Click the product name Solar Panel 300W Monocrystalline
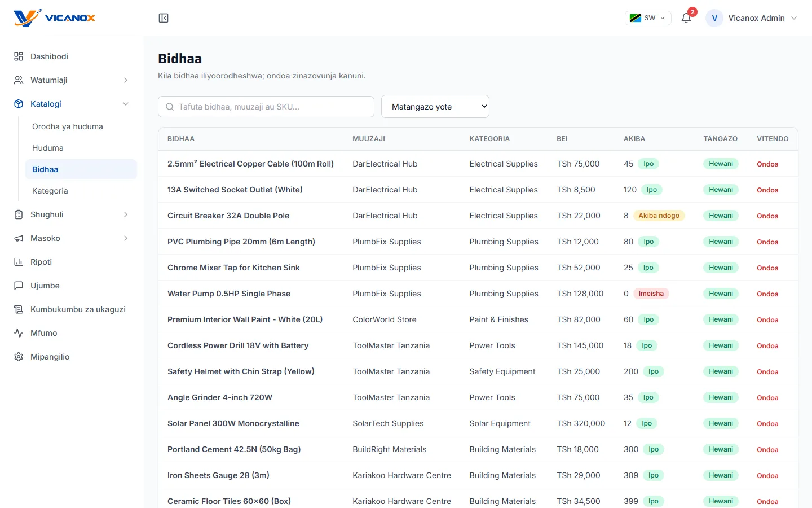 [x=233, y=423]
